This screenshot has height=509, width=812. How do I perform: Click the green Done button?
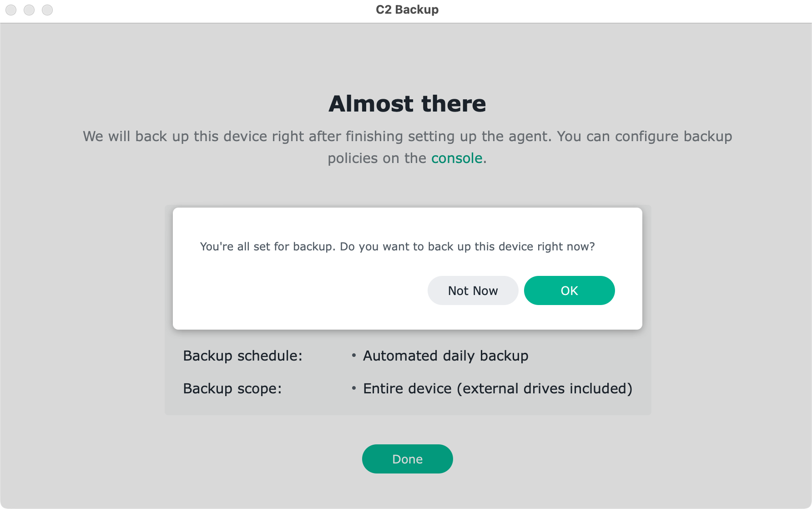click(x=407, y=459)
